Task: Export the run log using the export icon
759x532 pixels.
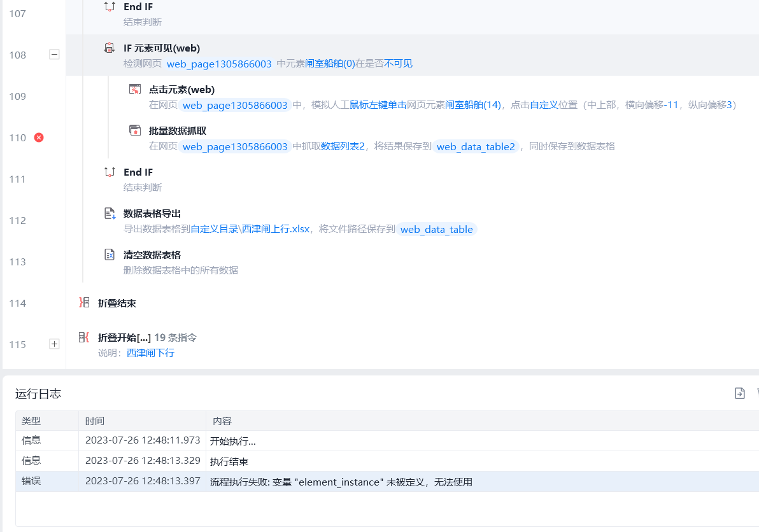Action: click(739, 393)
